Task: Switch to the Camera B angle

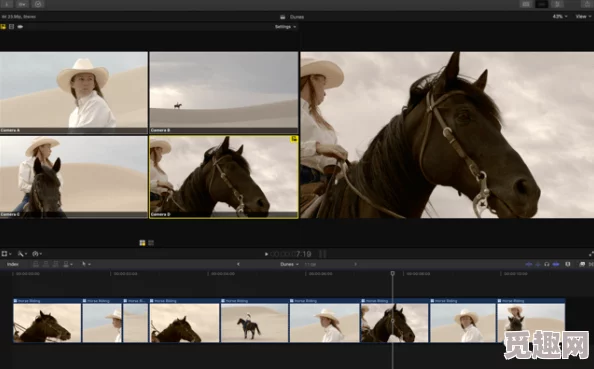Action: point(224,92)
